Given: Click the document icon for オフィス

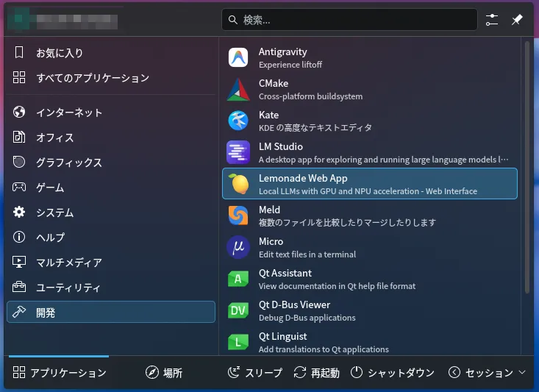Looking at the screenshot, I should point(19,137).
